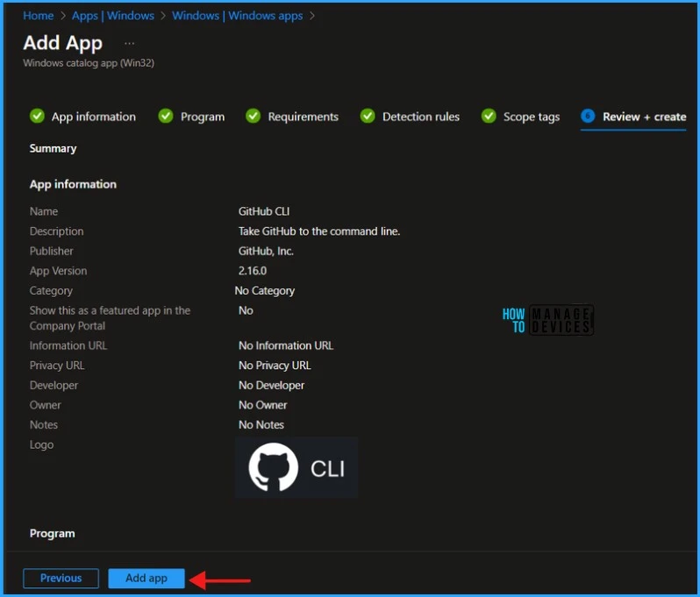Click the No Notes value
700x597 pixels.
pos(261,425)
